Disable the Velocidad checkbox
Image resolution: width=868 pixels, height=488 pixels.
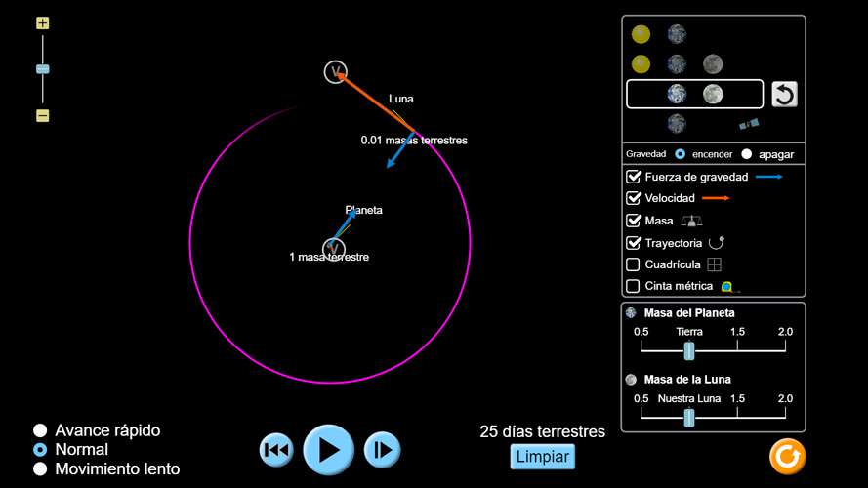pyautogui.click(x=634, y=198)
